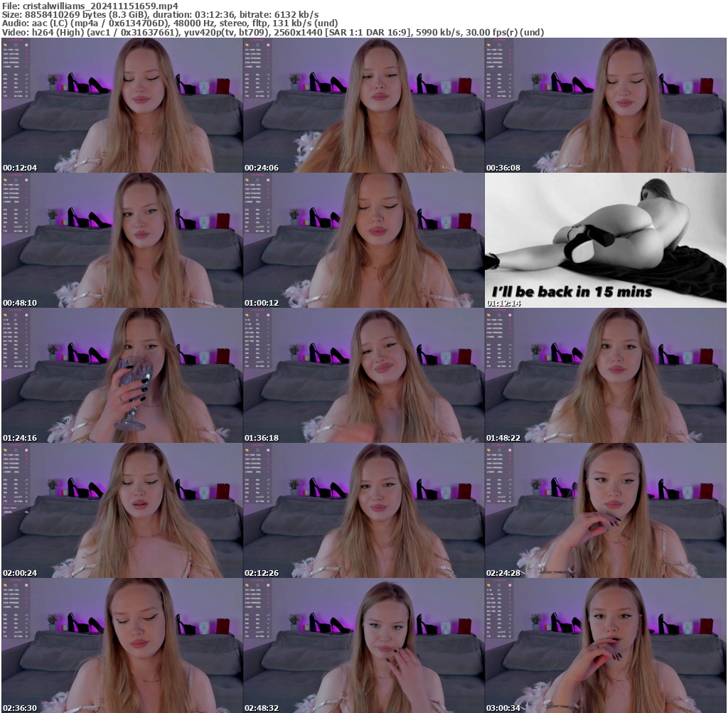Click the 'I'll be back in 15 mins' caption
Screen dimensions: 728x713
[572, 291]
